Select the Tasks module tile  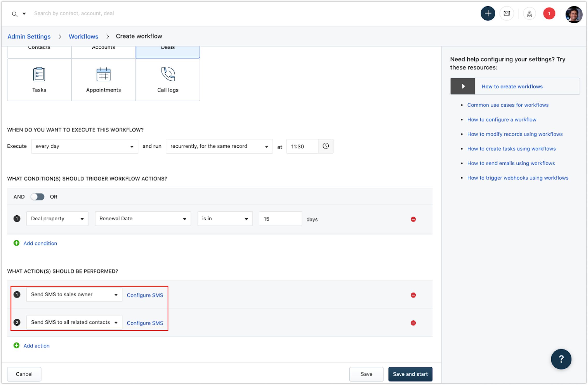[39, 80]
